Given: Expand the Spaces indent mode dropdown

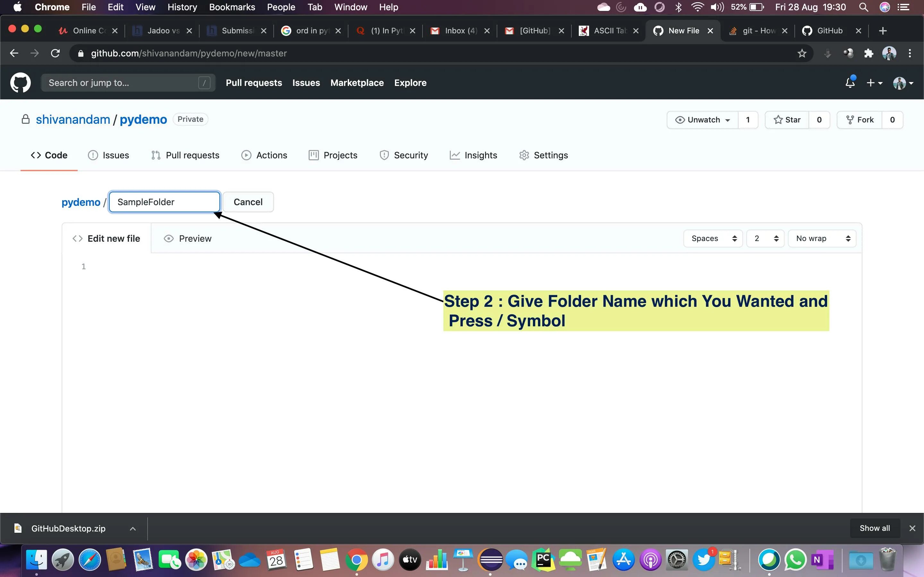Looking at the screenshot, I should (x=713, y=238).
